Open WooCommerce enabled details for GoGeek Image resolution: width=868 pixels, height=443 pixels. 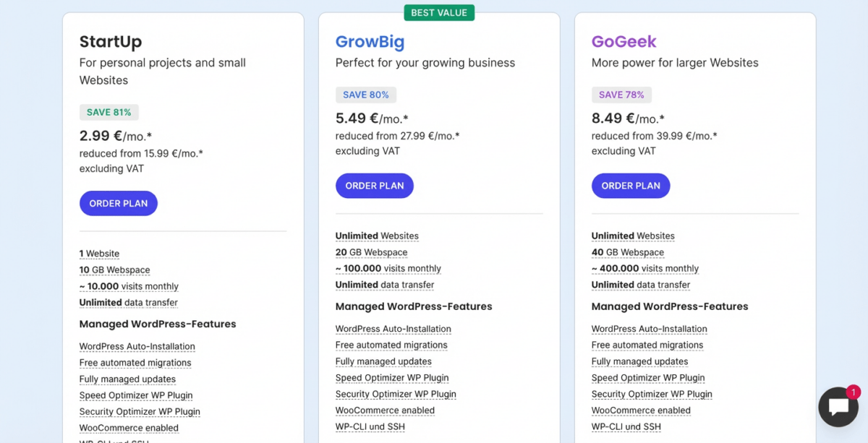(x=641, y=410)
